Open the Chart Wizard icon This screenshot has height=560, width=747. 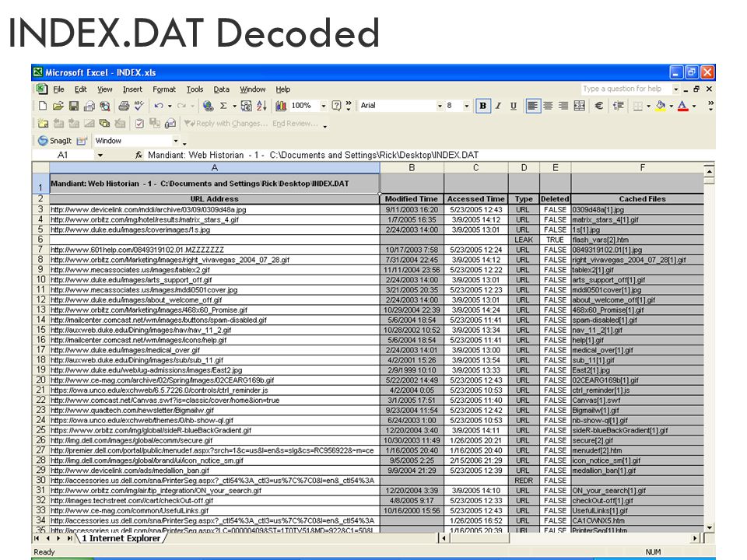281,106
